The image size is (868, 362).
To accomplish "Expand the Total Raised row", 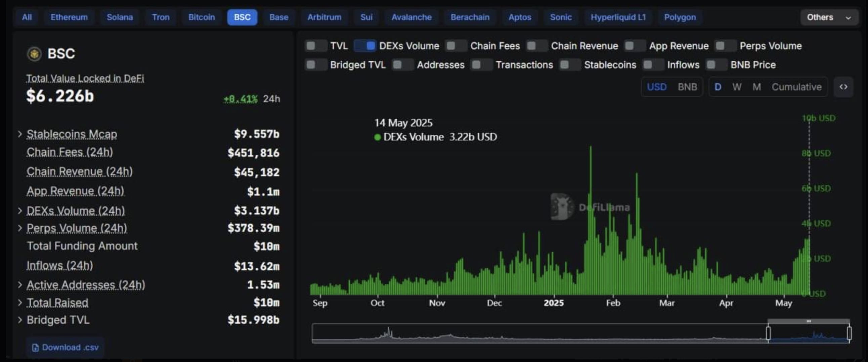I will coord(20,303).
